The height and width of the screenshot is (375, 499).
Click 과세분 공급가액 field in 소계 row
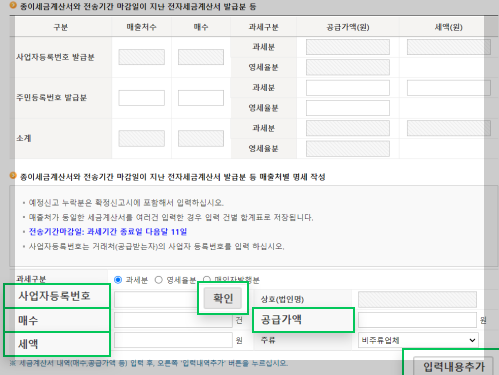pos(348,128)
